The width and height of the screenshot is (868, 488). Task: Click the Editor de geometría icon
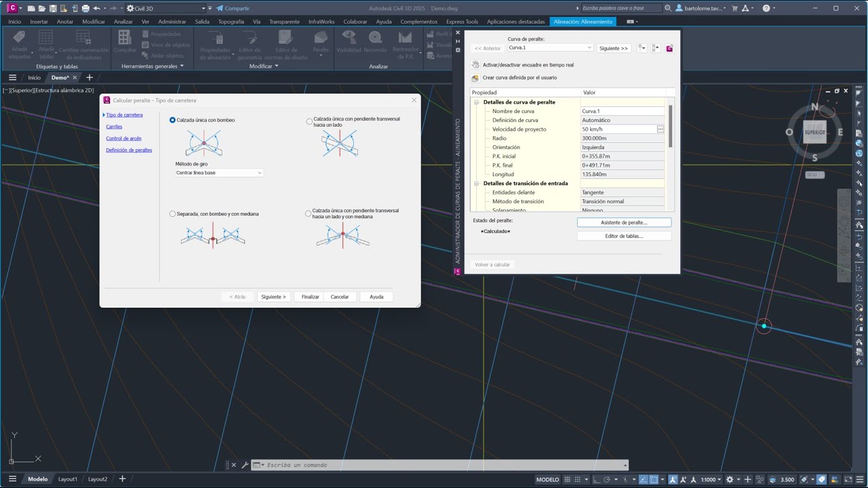[x=250, y=45]
